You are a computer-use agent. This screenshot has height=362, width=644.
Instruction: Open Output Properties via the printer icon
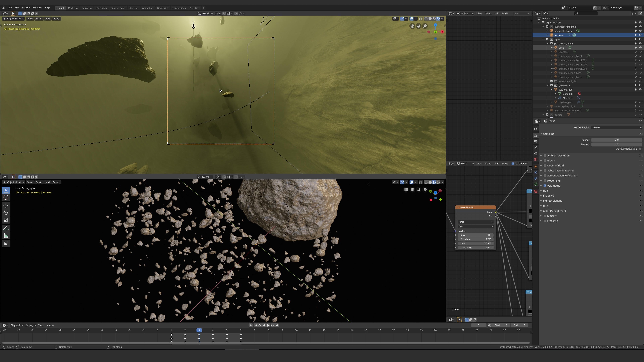coord(536,141)
